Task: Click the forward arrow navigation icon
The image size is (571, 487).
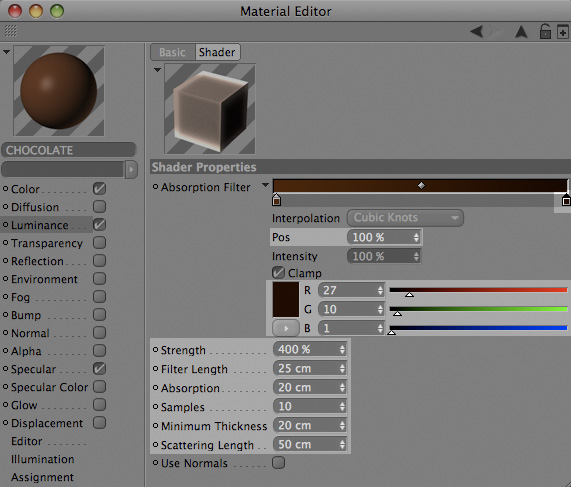Action: (x=495, y=31)
